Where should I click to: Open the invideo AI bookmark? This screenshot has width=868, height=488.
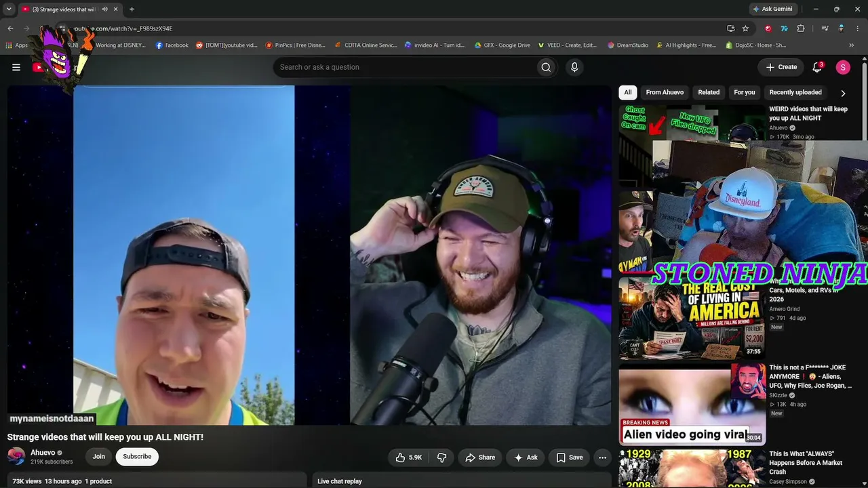pyautogui.click(x=434, y=45)
